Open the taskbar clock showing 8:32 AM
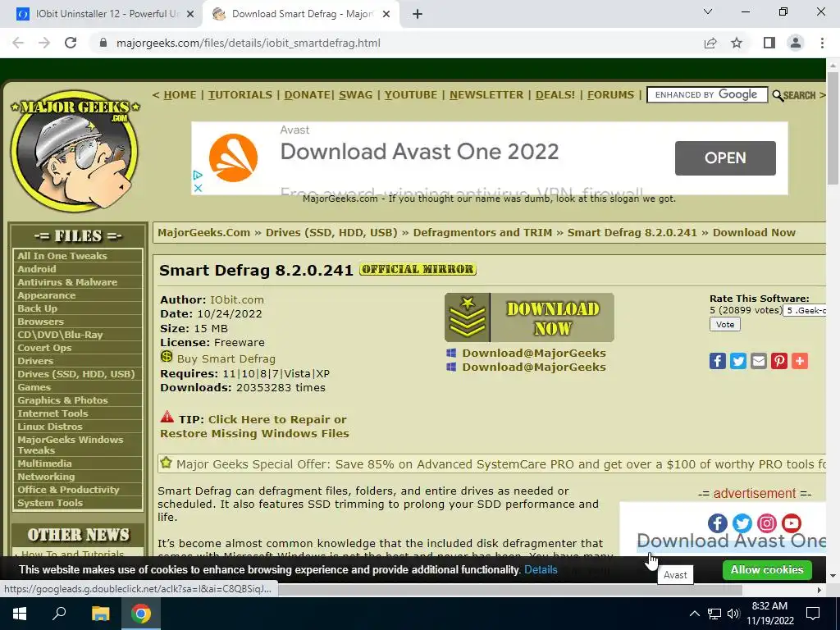 click(769, 614)
